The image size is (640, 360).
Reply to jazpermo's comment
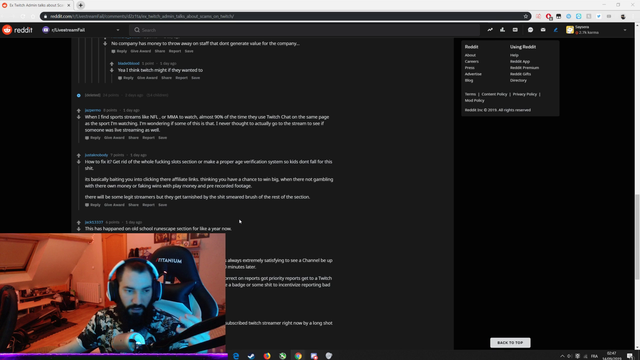coord(93,138)
